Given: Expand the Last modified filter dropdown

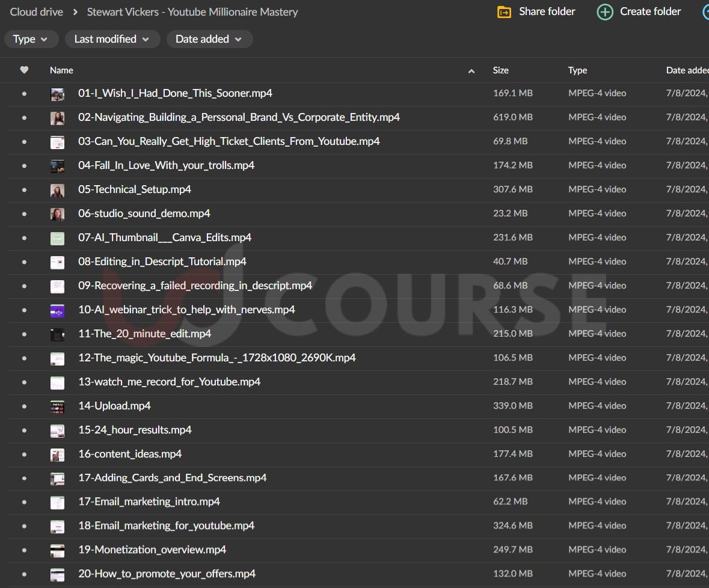Looking at the screenshot, I should coord(112,39).
